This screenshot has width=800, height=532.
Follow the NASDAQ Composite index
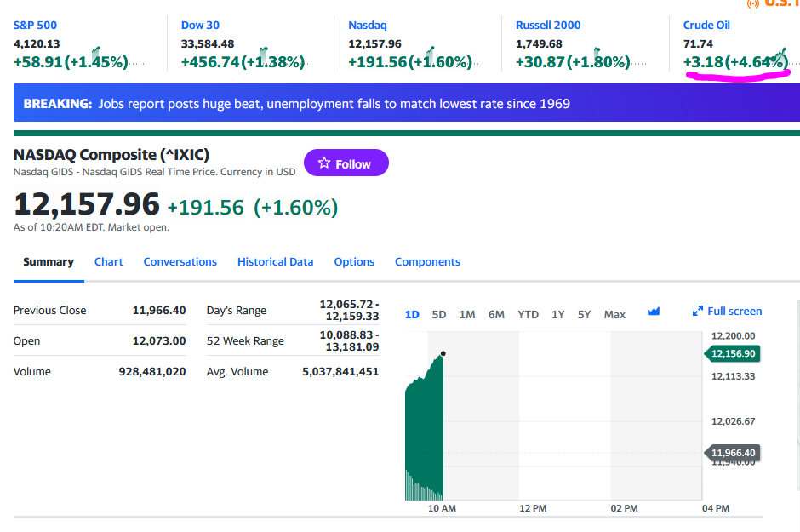346,163
